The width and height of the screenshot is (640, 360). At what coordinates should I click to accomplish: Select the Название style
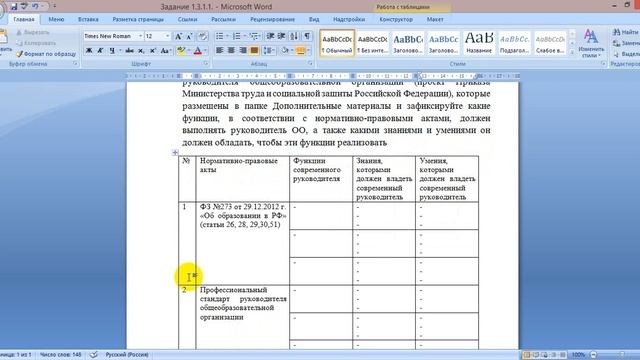[479, 43]
